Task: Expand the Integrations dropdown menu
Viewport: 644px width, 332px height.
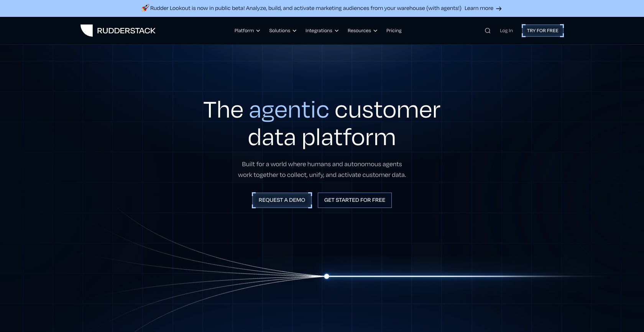Action: tap(322, 31)
